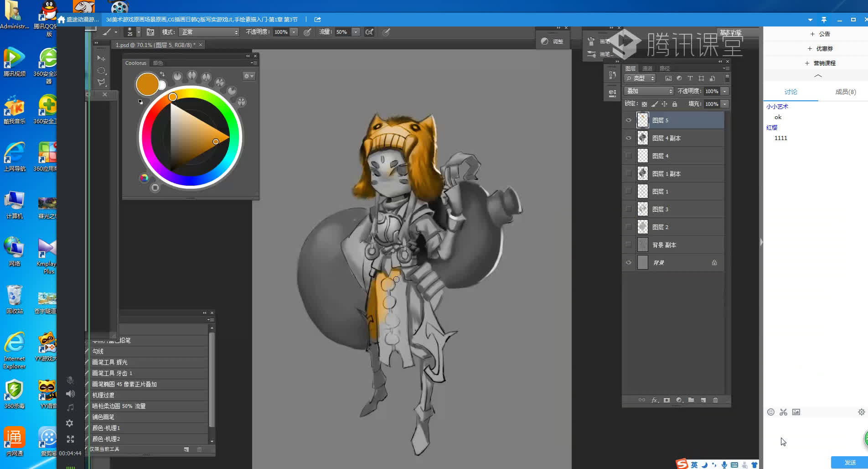This screenshot has height=469, width=868.
Task: Hide layer 图层 5 via eye icon
Action: [x=629, y=120]
